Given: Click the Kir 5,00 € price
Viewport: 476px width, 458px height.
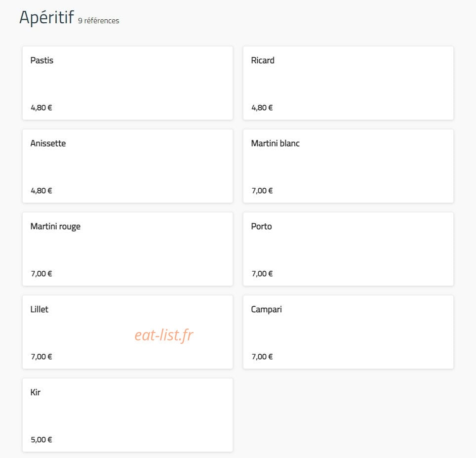Looking at the screenshot, I should [x=41, y=440].
